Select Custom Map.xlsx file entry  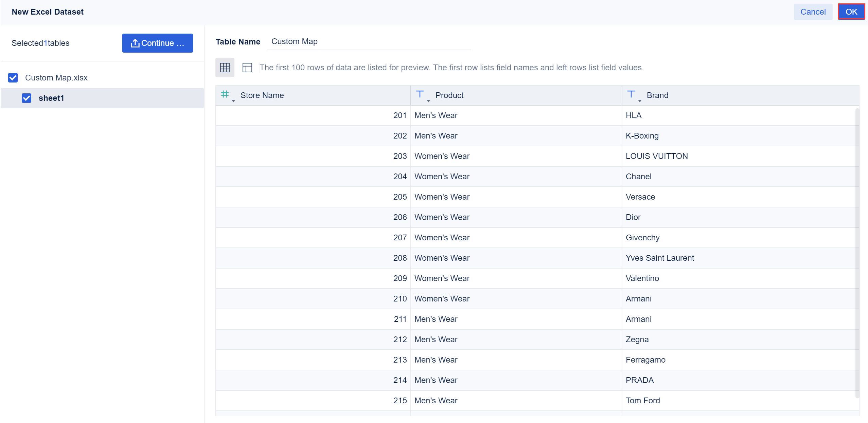[x=56, y=78]
